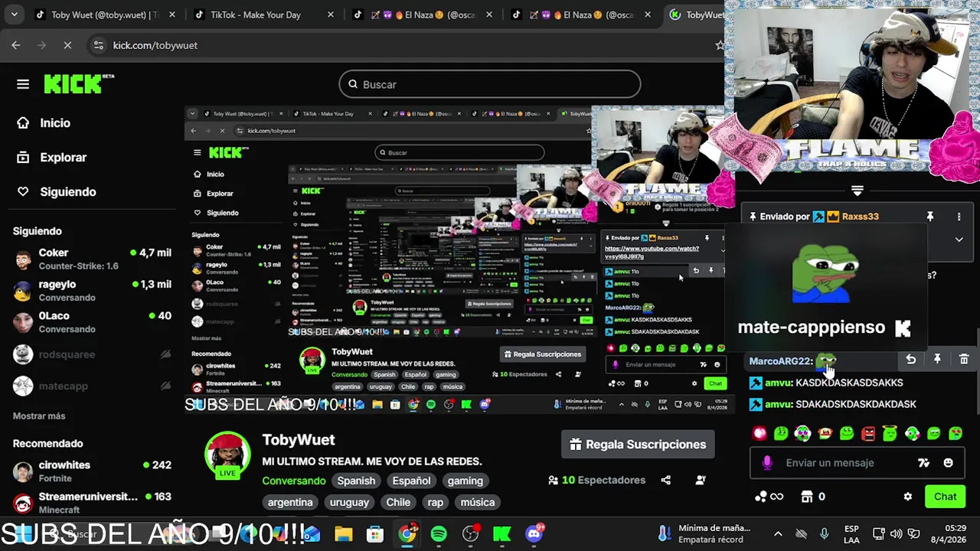Open the ESP LAA language switcher
The width and height of the screenshot is (980, 551).
tap(851, 533)
